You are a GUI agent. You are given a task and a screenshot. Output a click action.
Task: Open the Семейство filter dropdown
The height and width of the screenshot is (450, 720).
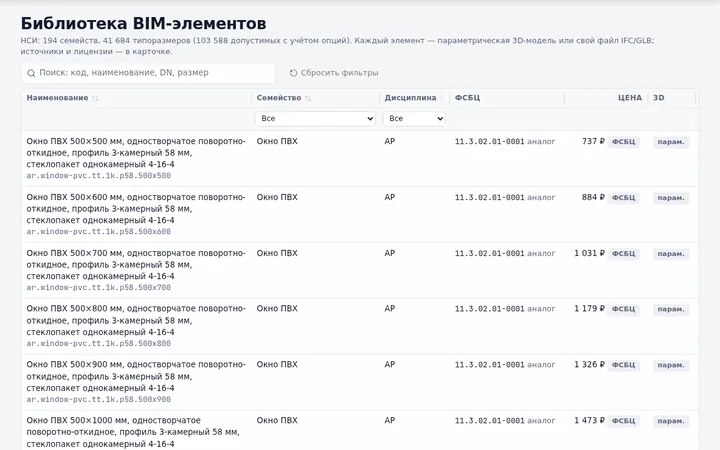point(315,118)
